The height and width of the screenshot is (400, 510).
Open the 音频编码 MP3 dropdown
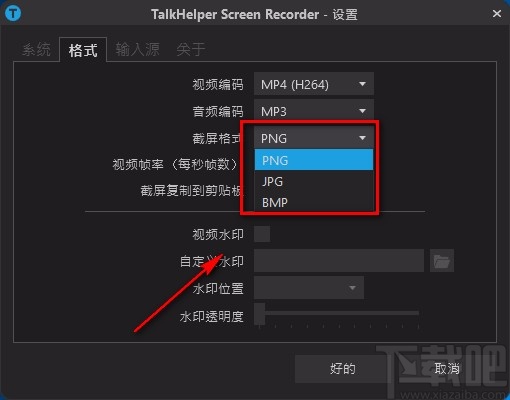314,111
